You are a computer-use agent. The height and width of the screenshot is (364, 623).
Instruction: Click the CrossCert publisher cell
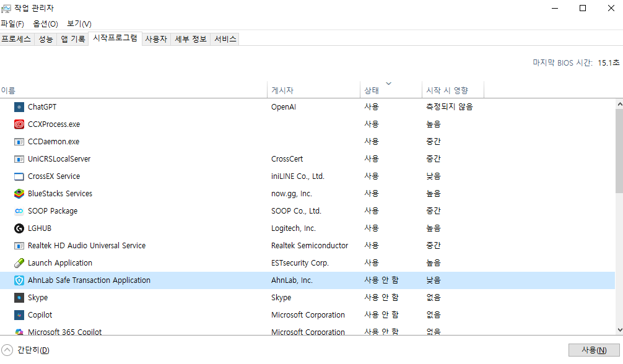pos(287,159)
